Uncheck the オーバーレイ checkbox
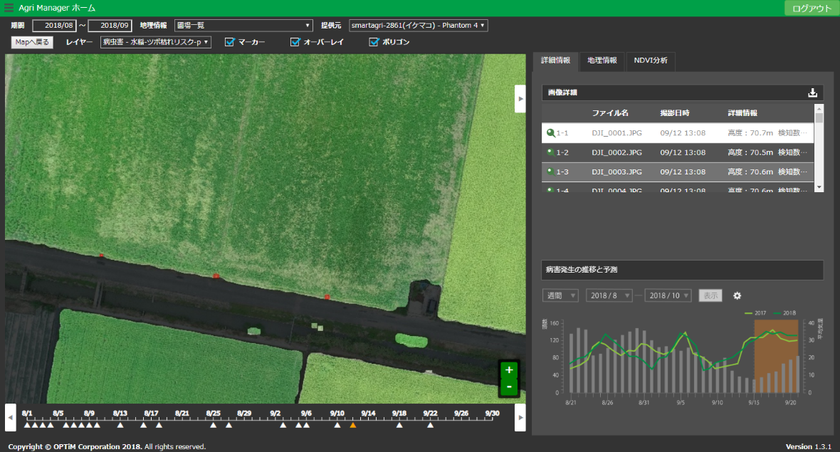Screen dimensions: 840x452 (295, 42)
